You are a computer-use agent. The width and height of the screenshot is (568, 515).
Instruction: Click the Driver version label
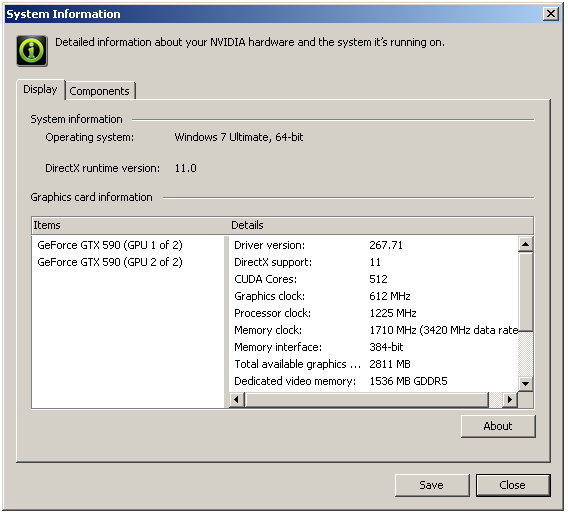pyautogui.click(x=270, y=245)
